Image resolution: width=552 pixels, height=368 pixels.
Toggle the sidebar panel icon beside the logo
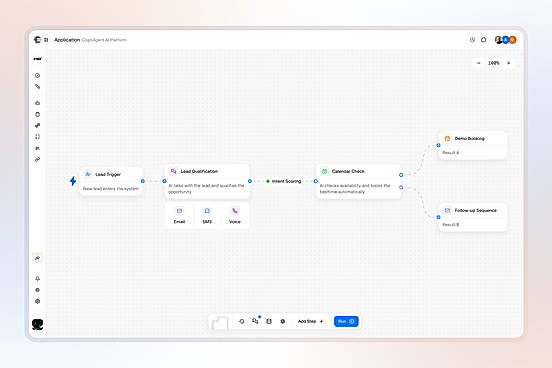tap(46, 40)
